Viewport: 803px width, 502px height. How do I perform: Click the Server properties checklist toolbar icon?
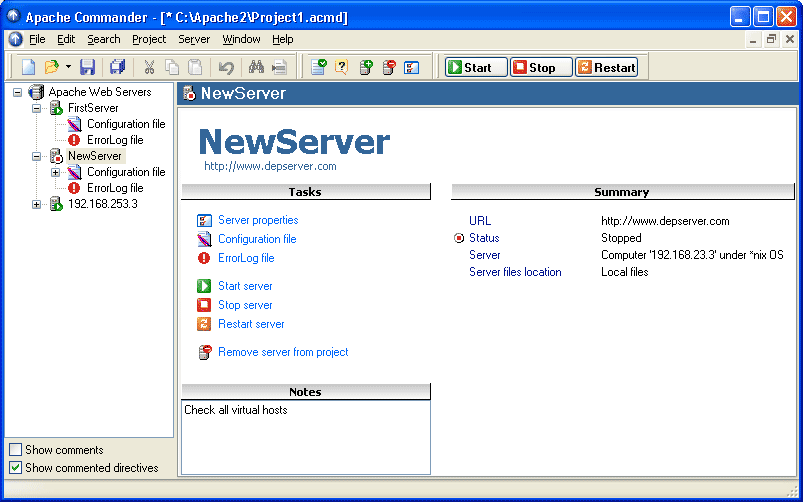[x=412, y=67]
